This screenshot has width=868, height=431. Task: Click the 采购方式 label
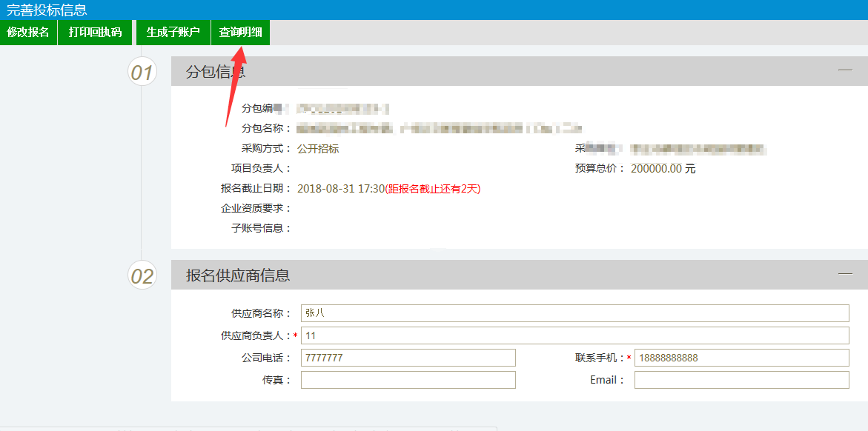(267, 149)
